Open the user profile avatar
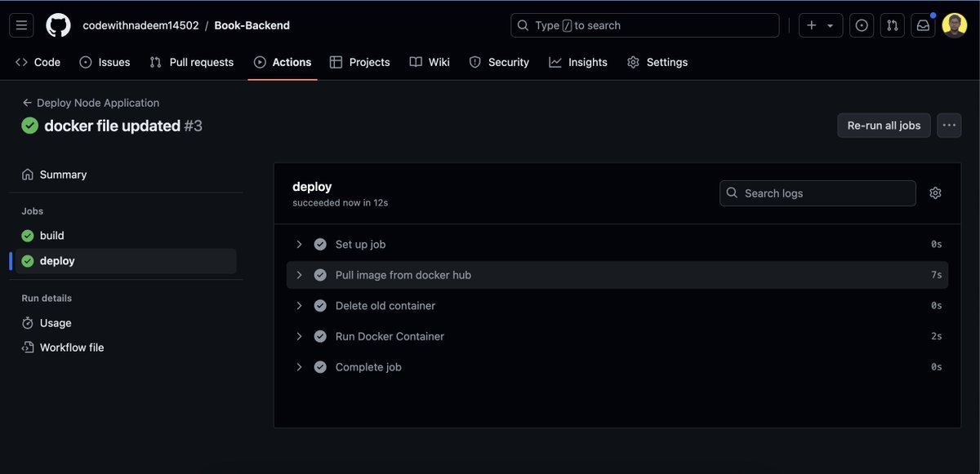Viewport: 980px width, 474px height. coord(955,25)
